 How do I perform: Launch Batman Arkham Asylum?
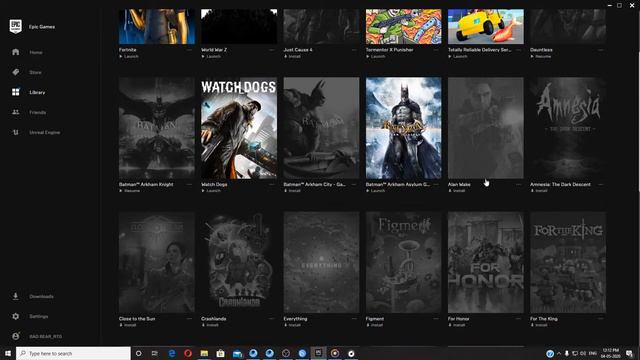pos(376,191)
